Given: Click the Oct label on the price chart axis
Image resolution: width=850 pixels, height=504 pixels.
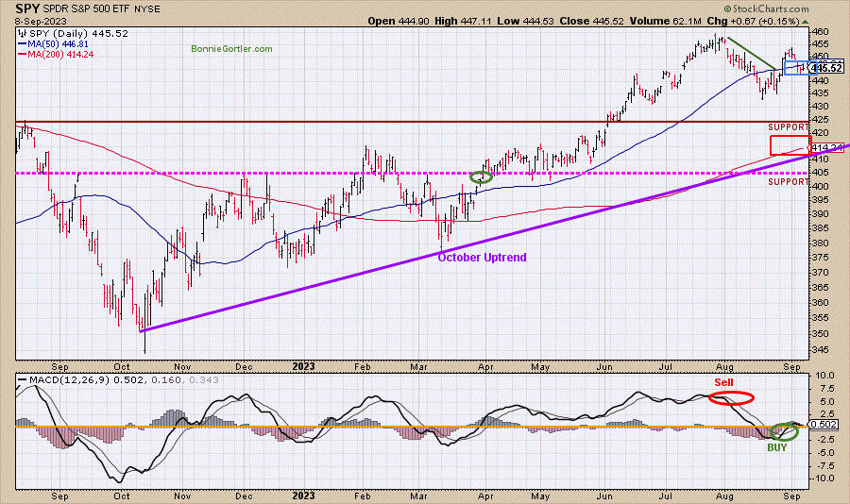Looking at the screenshot, I should [x=122, y=367].
